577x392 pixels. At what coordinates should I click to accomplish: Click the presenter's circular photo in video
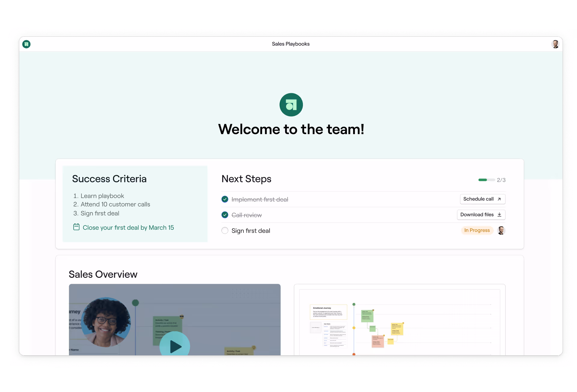click(106, 322)
